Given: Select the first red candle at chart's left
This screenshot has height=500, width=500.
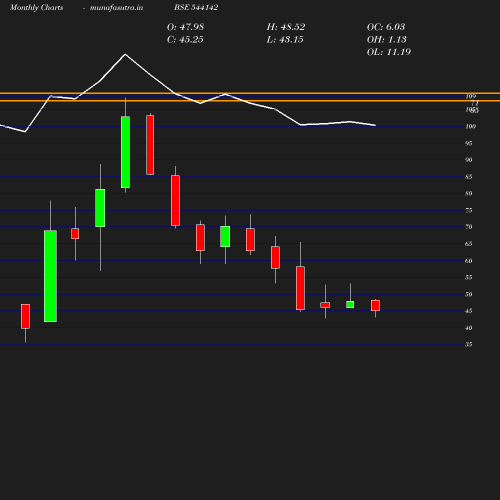Looking at the screenshot, I should click(x=25, y=316).
